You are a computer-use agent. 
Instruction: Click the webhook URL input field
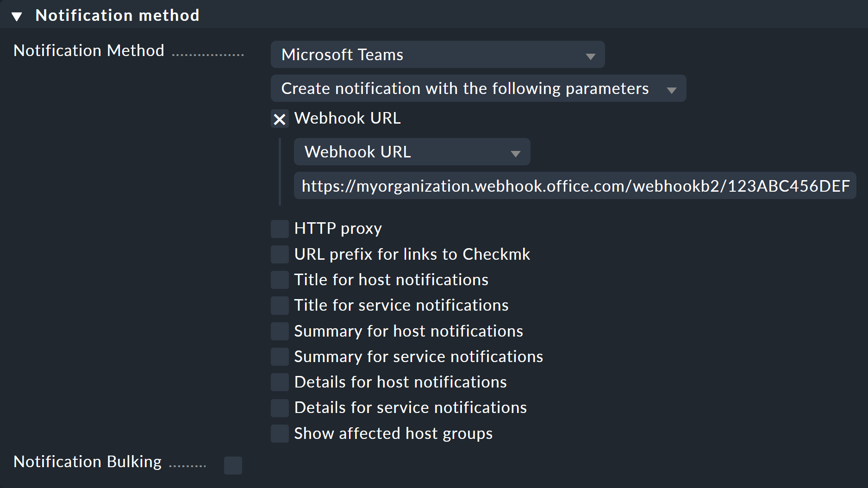[575, 186]
